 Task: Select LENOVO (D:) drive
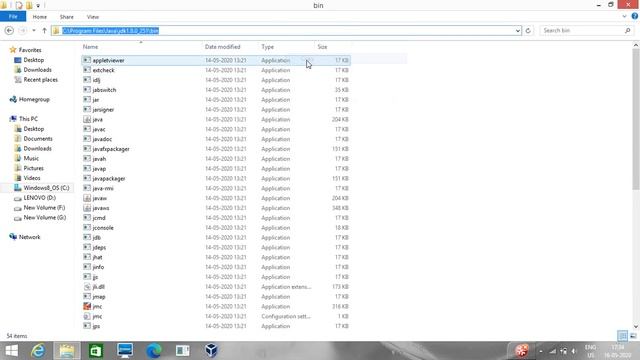pyautogui.click(x=39, y=198)
